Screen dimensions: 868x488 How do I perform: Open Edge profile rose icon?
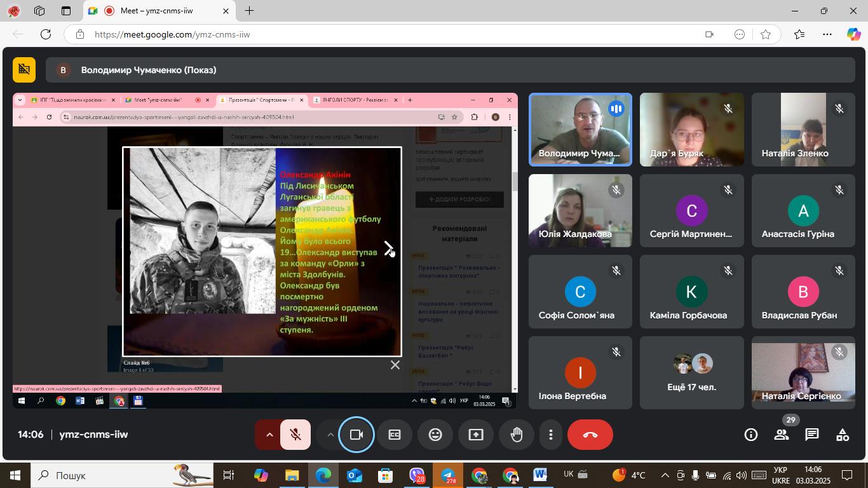pyautogui.click(x=13, y=11)
